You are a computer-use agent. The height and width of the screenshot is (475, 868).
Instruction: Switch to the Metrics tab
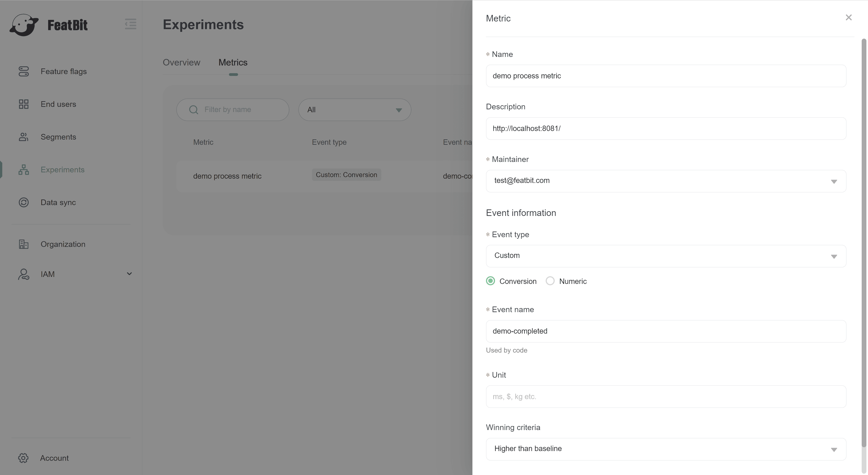(x=233, y=63)
